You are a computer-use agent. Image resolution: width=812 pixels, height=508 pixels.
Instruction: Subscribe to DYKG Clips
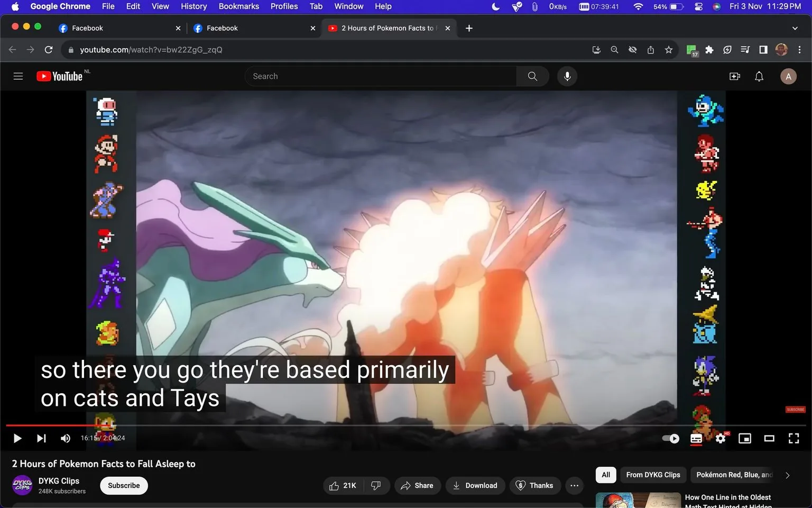124,485
